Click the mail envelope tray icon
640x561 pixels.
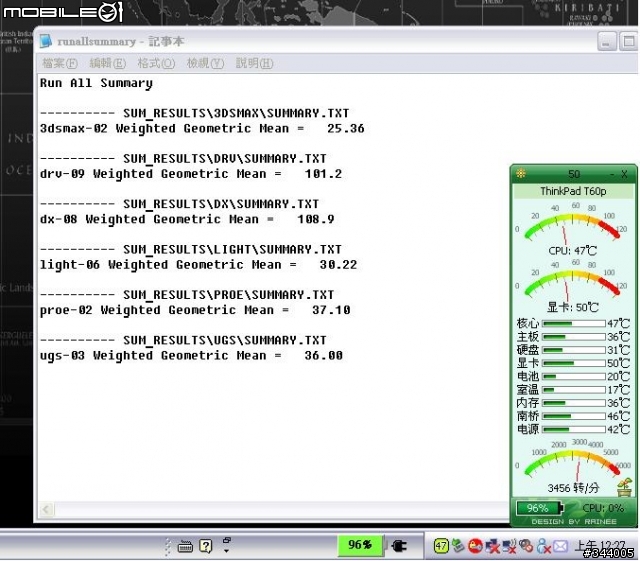point(560,546)
